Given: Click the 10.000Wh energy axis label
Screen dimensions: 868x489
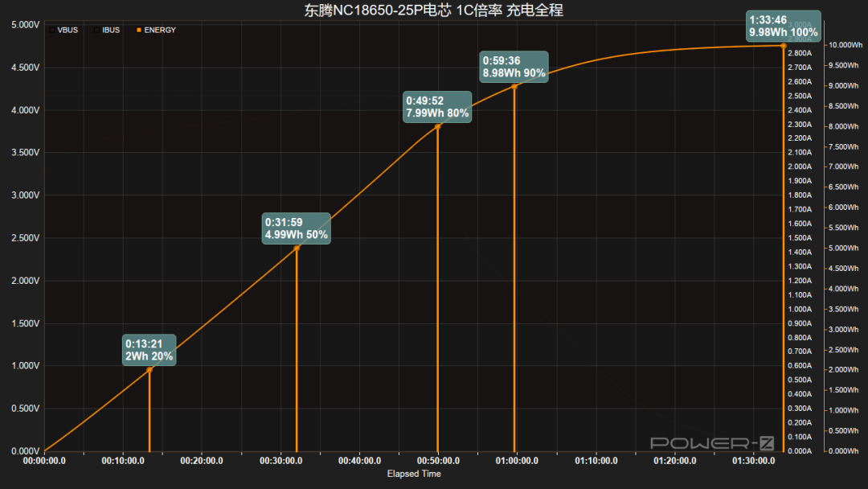Looking at the screenshot, I should (x=845, y=45).
